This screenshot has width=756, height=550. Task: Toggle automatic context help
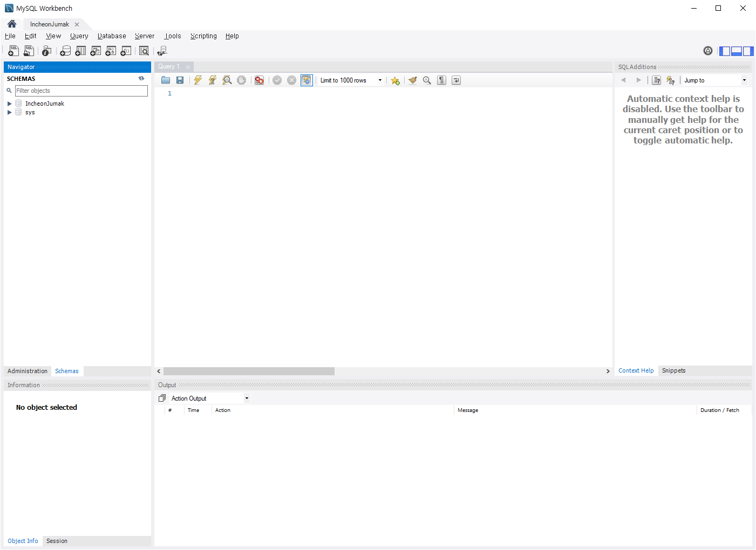pos(671,80)
